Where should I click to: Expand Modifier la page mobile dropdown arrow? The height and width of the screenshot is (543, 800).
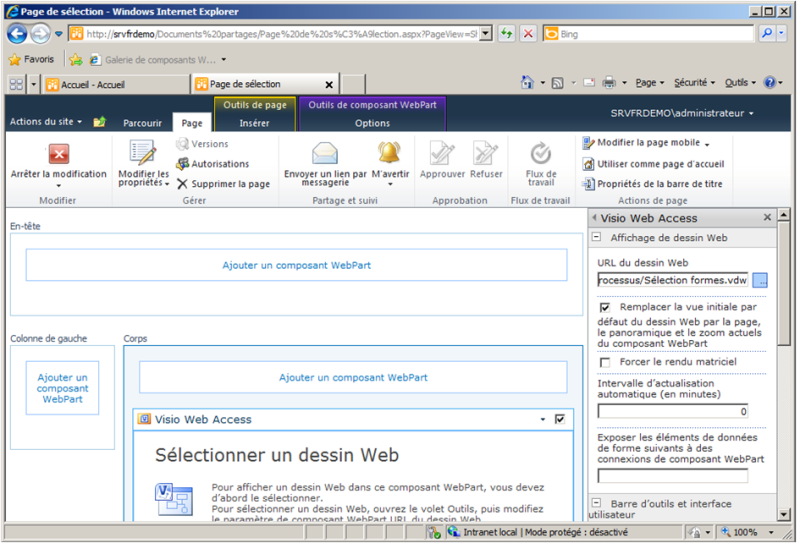tap(707, 144)
